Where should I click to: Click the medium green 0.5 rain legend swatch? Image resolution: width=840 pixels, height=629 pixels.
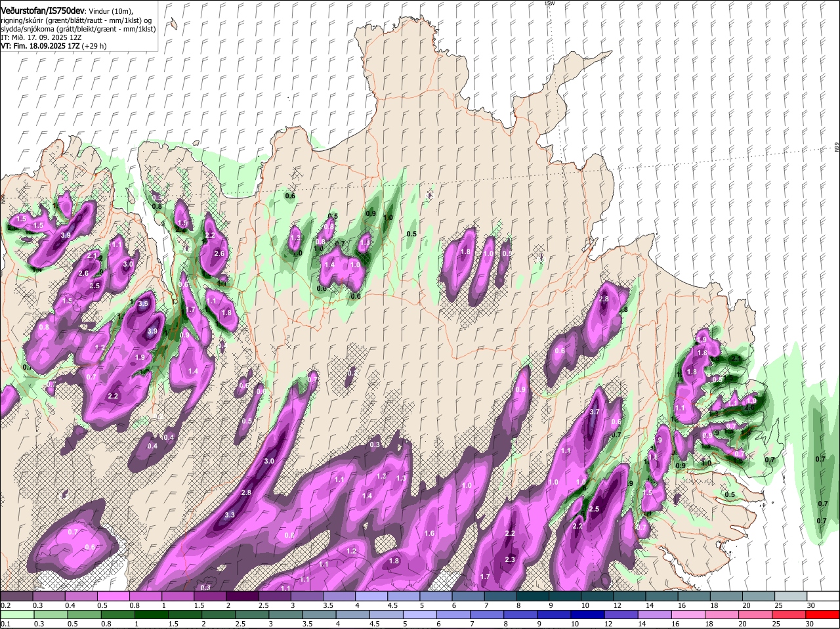tap(84, 615)
